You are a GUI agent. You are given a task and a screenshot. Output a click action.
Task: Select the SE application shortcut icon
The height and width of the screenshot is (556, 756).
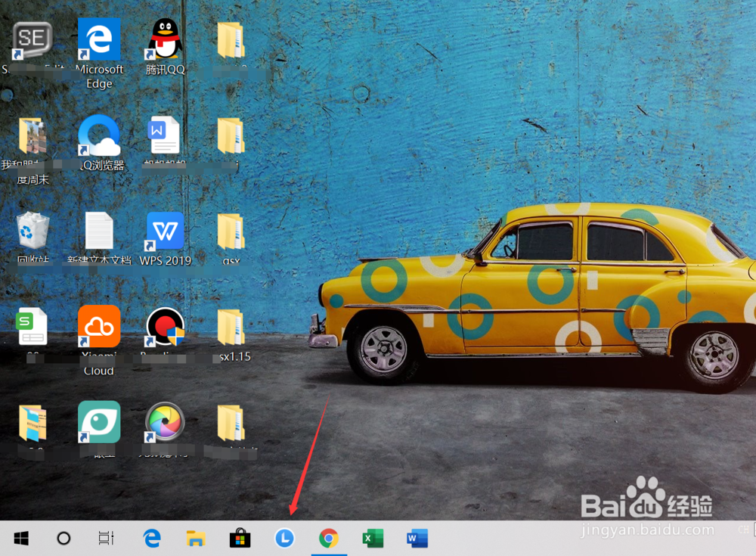(32, 41)
